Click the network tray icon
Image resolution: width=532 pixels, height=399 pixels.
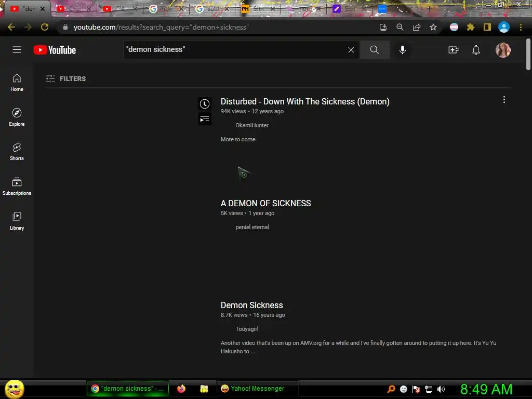pos(429,389)
